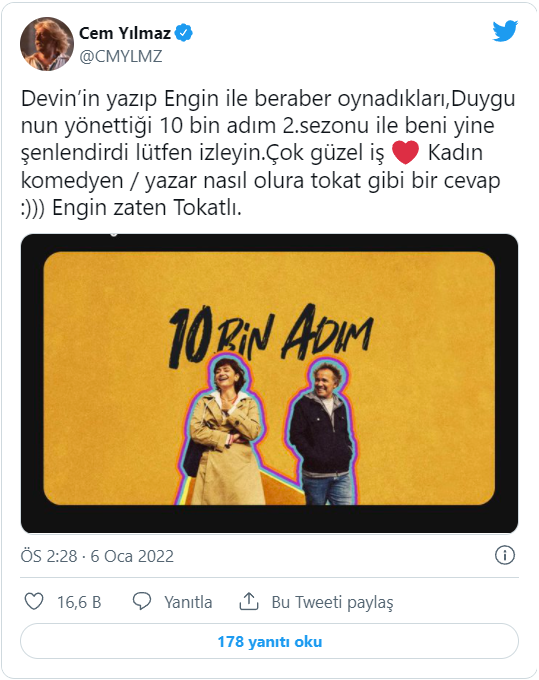Click the 16,6 B likes count
The height and width of the screenshot is (680, 539).
tap(79, 602)
